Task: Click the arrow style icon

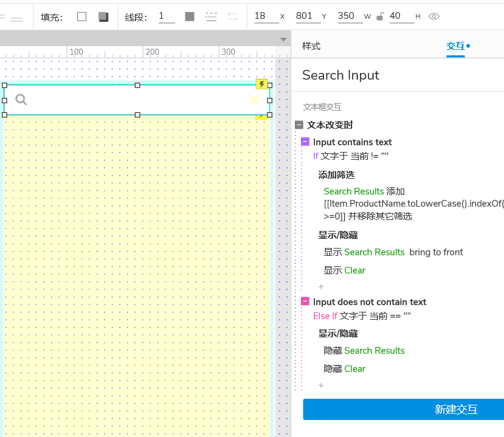Action: [233, 17]
